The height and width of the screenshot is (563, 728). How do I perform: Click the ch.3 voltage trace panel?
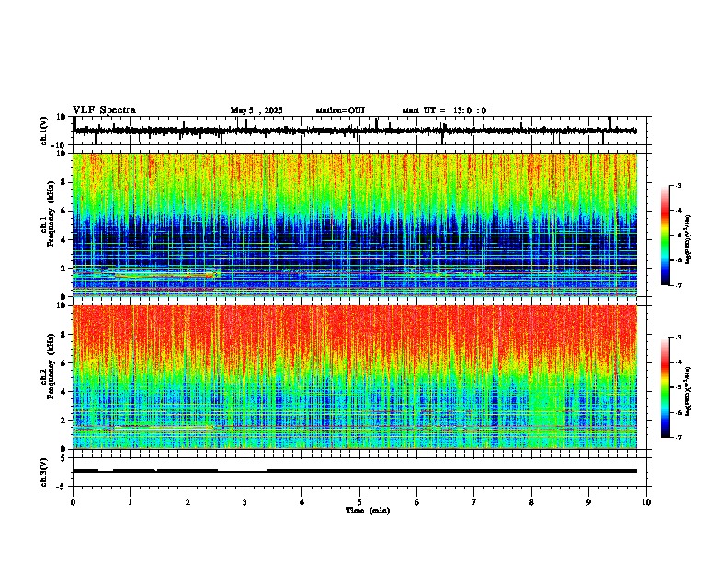click(361, 472)
